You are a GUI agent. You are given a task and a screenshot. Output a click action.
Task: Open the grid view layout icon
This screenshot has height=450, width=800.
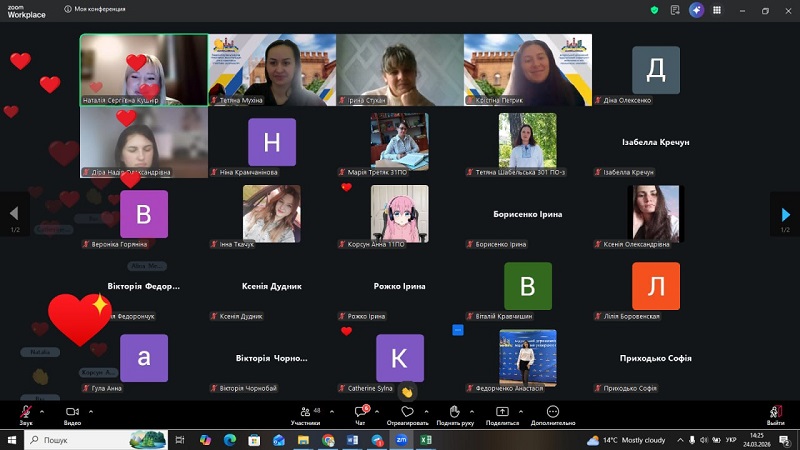(x=718, y=10)
